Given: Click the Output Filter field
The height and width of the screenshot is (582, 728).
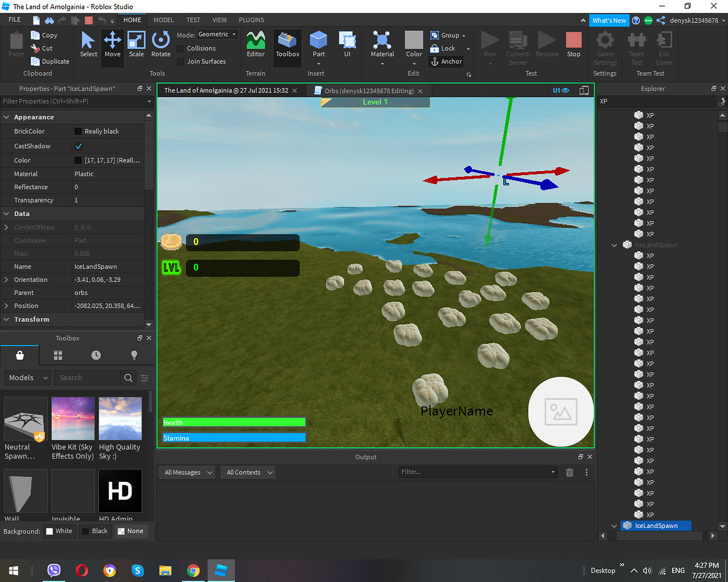Looking at the screenshot, I should click(478, 472).
